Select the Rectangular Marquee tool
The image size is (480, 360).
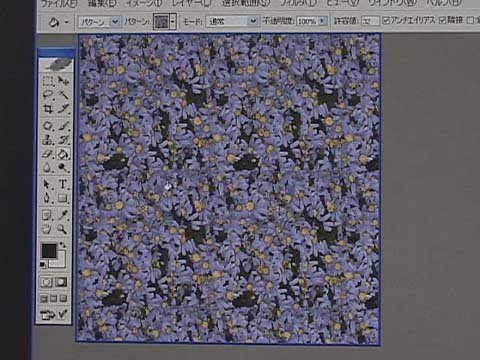click(x=48, y=81)
